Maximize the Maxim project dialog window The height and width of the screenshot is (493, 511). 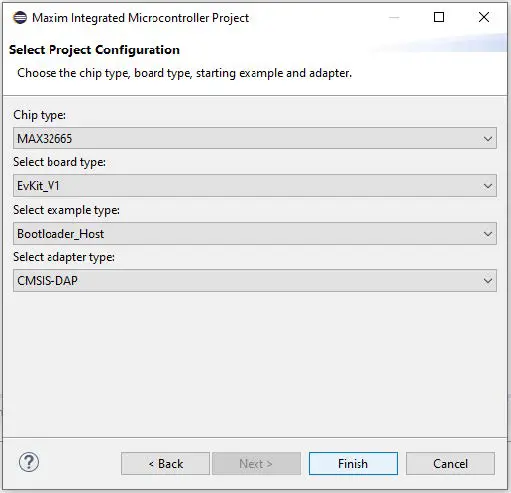(439, 17)
